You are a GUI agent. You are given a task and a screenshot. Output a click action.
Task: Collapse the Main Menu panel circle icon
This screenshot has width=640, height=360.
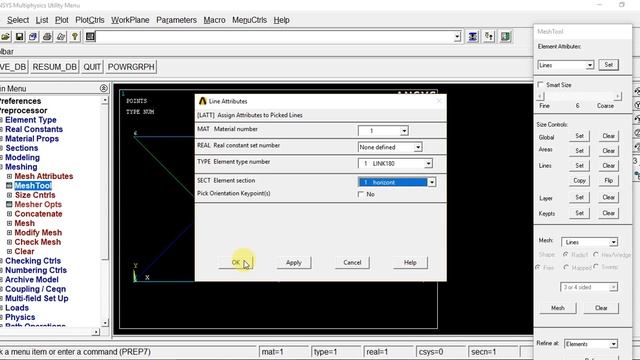point(104,88)
